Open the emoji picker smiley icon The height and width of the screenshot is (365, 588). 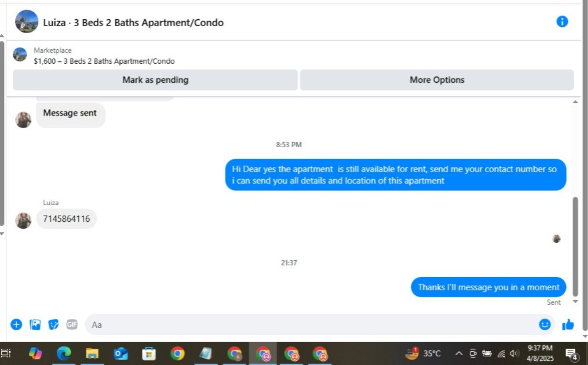click(x=545, y=324)
